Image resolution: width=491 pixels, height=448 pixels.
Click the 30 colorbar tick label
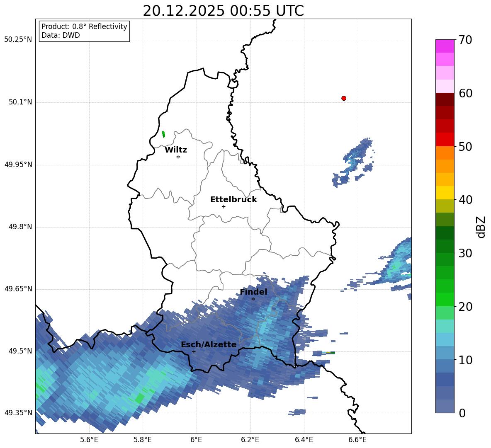click(465, 253)
